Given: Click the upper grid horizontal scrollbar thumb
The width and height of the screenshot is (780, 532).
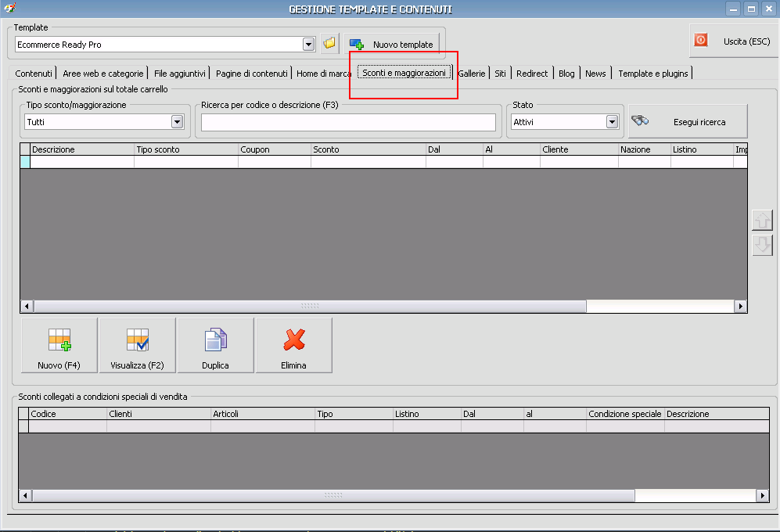Looking at the screenshot, I should tap(310, 306).
